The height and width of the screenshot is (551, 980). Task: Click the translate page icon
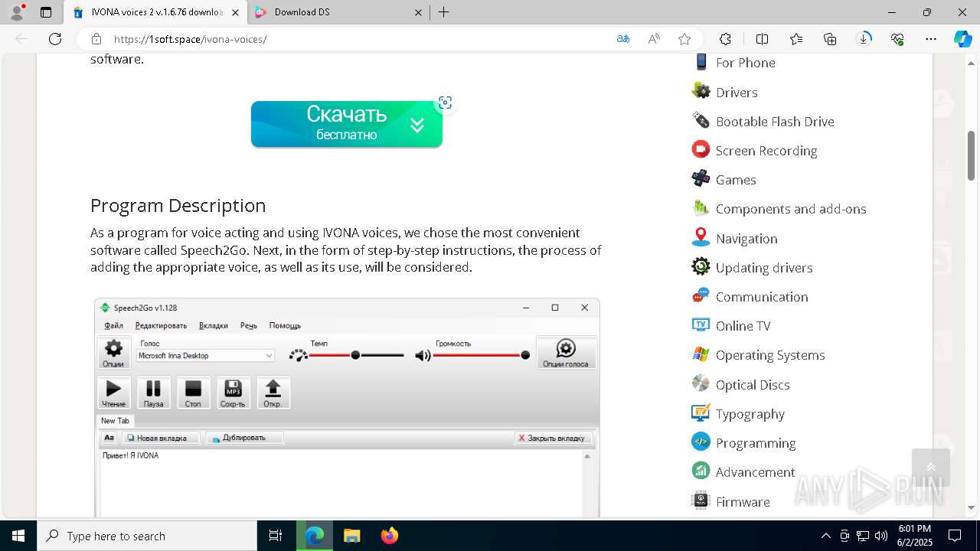(623, 39)
